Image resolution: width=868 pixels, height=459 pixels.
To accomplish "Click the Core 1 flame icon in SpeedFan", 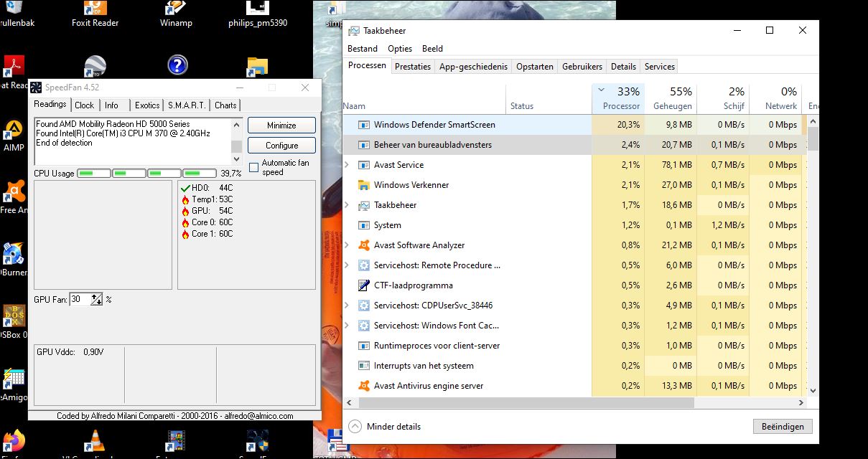I will click(x=185, y=234).
